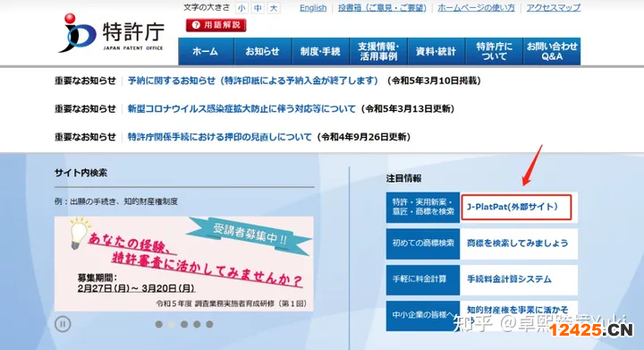
Task: Open the 手続料金計算システム link
Action: tap(509, 279)
